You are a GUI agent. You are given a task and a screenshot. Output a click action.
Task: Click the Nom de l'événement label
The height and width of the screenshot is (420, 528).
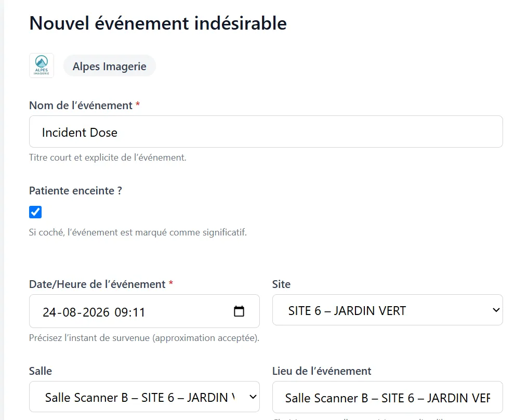coord(81,106)
